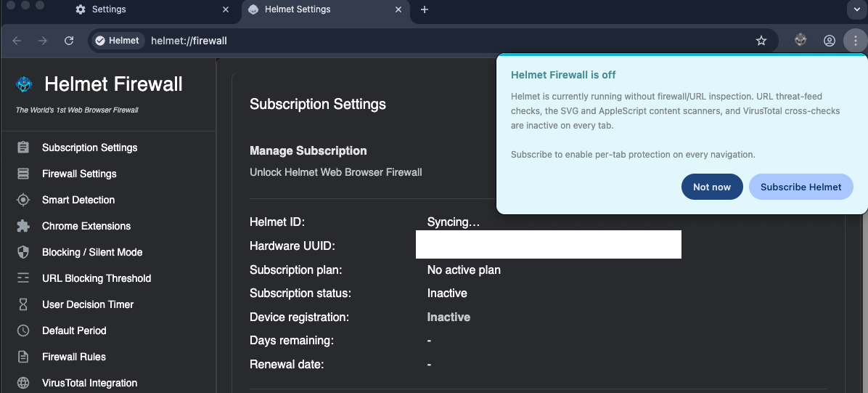Click the Renewal date label
868x393 pixels.
coord(287,364)
